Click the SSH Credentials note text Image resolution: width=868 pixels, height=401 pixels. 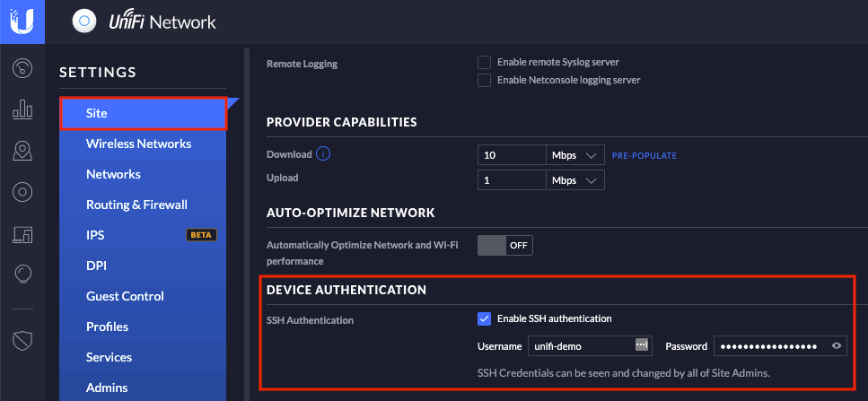[624, 373]
